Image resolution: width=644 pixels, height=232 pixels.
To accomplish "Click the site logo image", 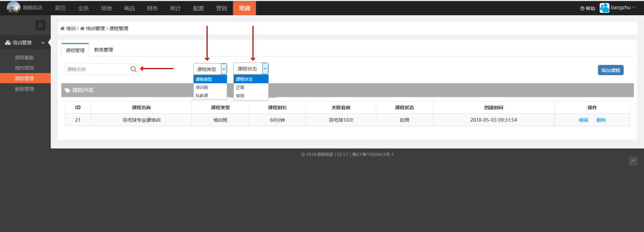I will pyautogui.click(x=13, y=7).
